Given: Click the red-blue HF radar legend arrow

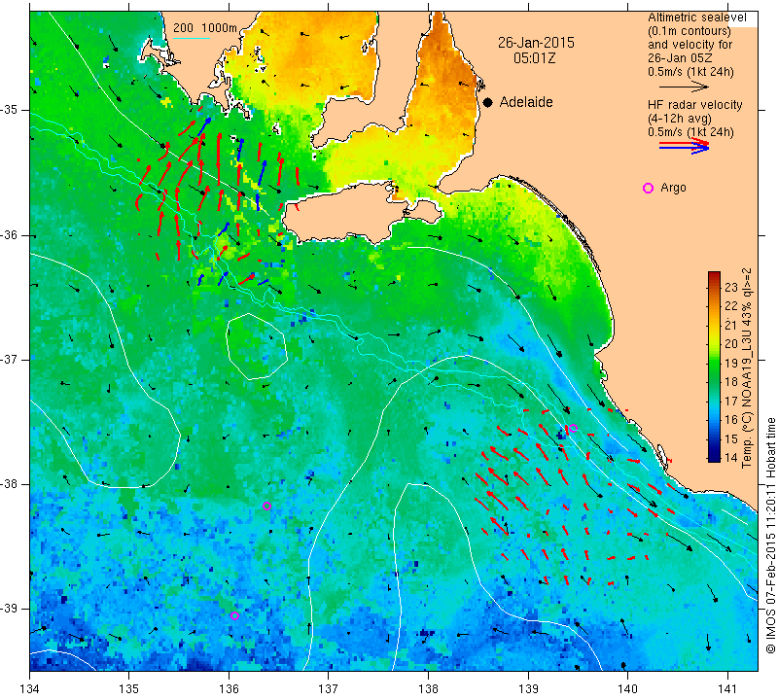Looking at the screenshot, I should (x=684, y=146).
